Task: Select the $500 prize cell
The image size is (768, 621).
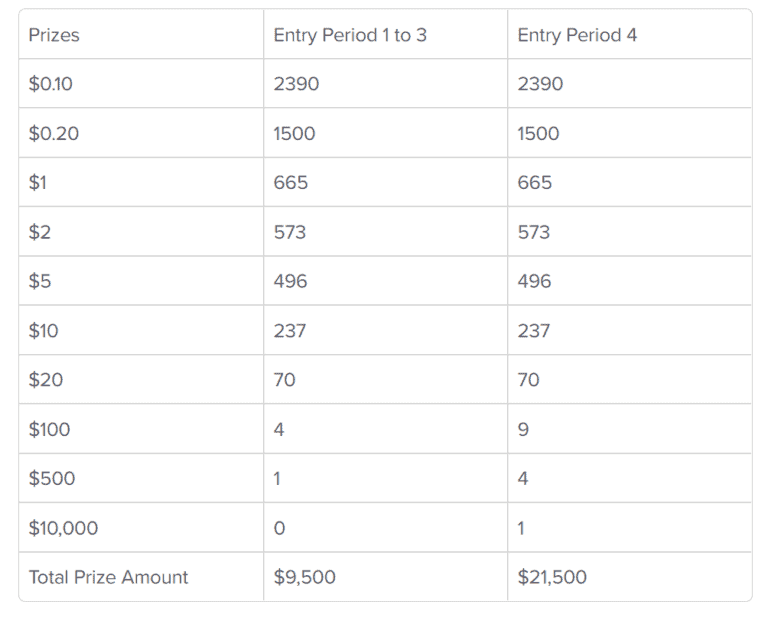Action: click(x=52, y=478)
